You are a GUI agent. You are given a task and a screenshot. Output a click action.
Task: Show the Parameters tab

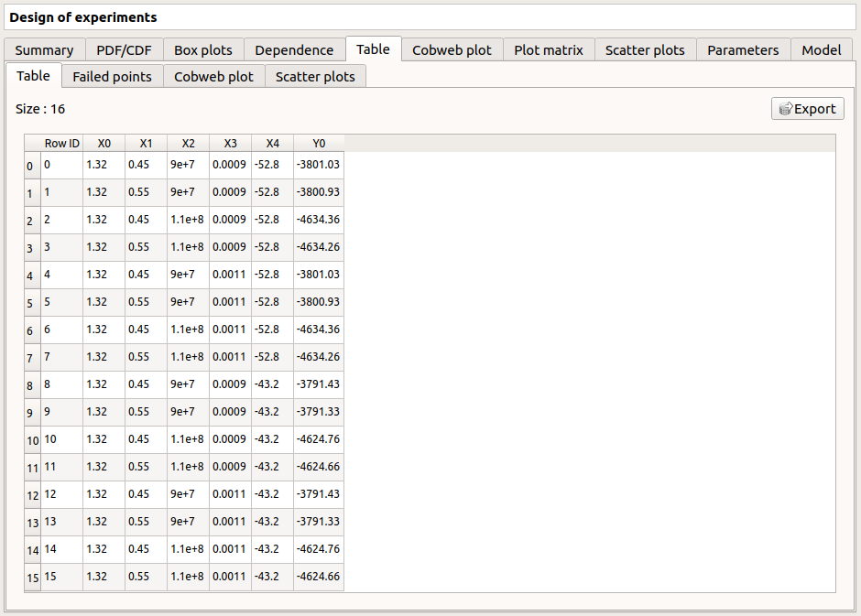[x=743, y=50]
